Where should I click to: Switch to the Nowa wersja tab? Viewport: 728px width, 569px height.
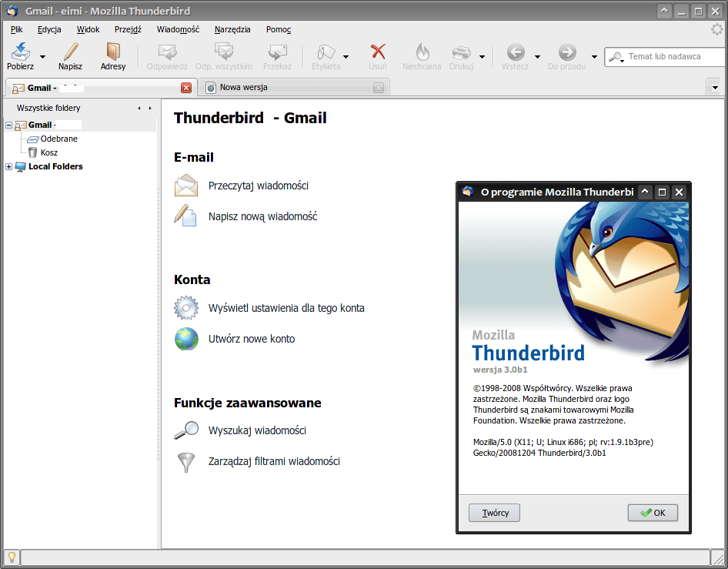(293, 87)
